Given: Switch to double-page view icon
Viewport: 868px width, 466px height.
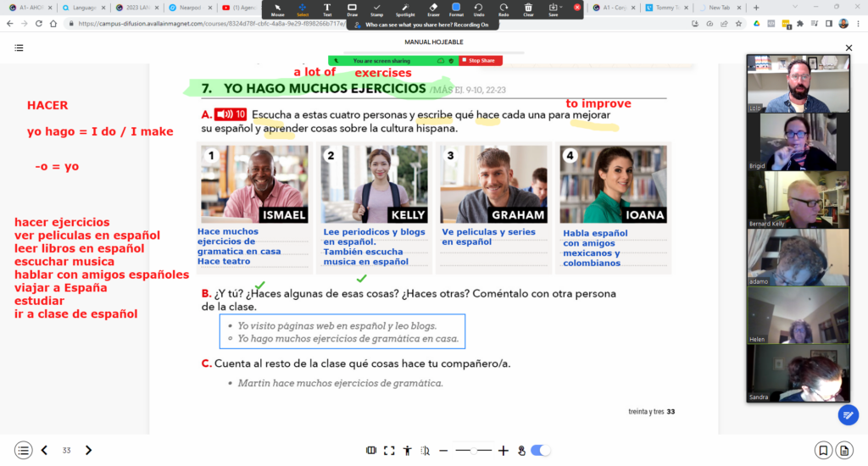Looking at the screenshot, I should click(x=371, y=451).
